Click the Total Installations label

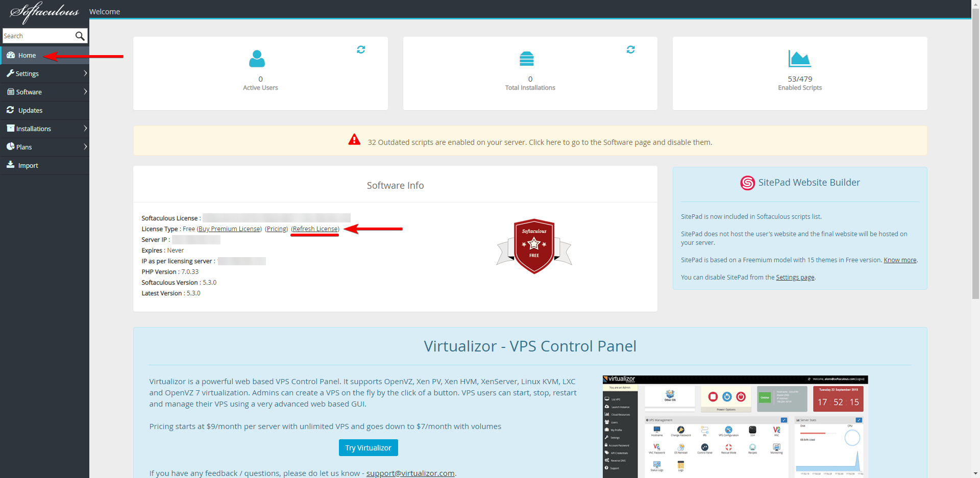pos(530,88)
